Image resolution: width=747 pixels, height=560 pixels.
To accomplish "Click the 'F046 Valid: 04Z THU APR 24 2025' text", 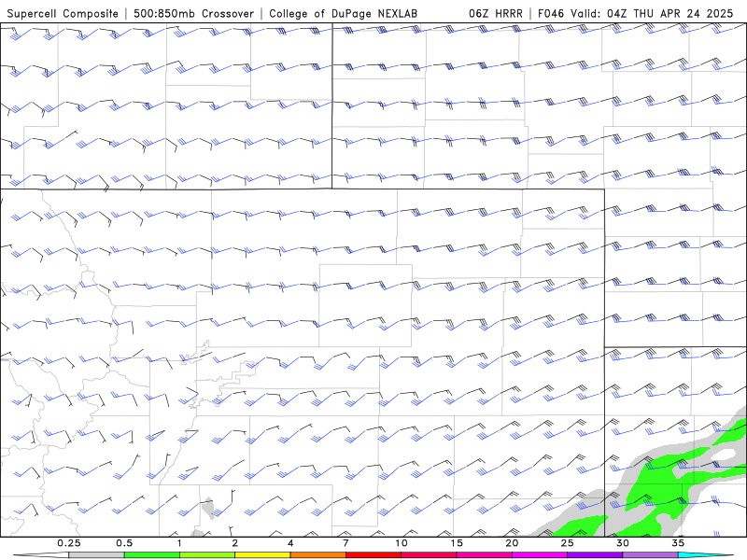I will (x=635, y=13).
